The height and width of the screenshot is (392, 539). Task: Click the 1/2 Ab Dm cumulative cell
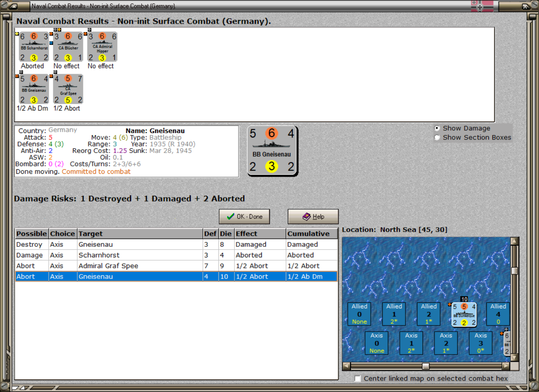312,276
